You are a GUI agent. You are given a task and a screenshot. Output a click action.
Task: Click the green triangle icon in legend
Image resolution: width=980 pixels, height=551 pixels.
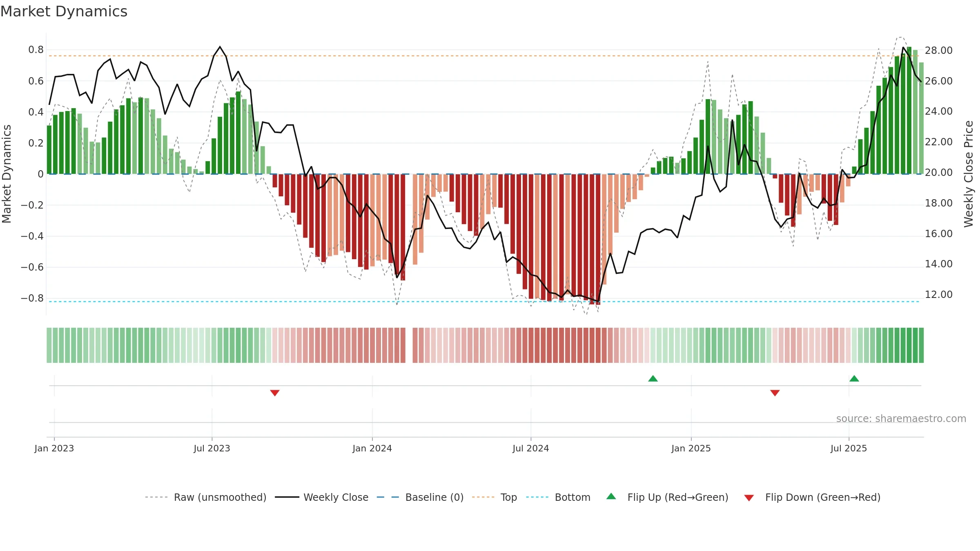pyautogui.click(x=611, y=496)
